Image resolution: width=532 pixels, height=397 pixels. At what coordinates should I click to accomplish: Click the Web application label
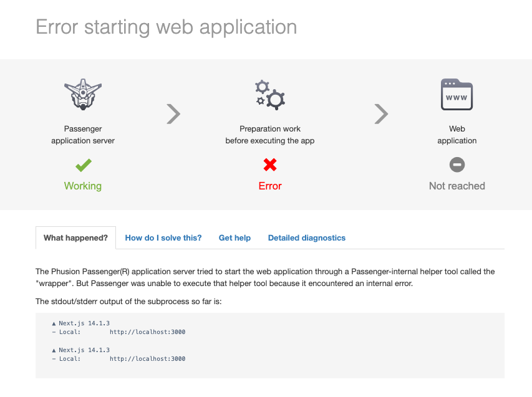click(x=457, y=135)
